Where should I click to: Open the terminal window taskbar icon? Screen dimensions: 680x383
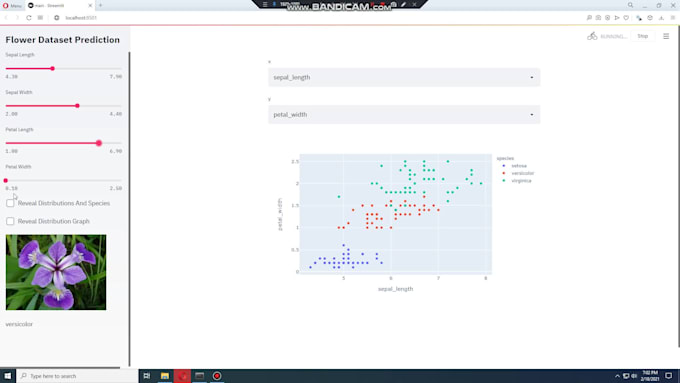coord(199,376)
